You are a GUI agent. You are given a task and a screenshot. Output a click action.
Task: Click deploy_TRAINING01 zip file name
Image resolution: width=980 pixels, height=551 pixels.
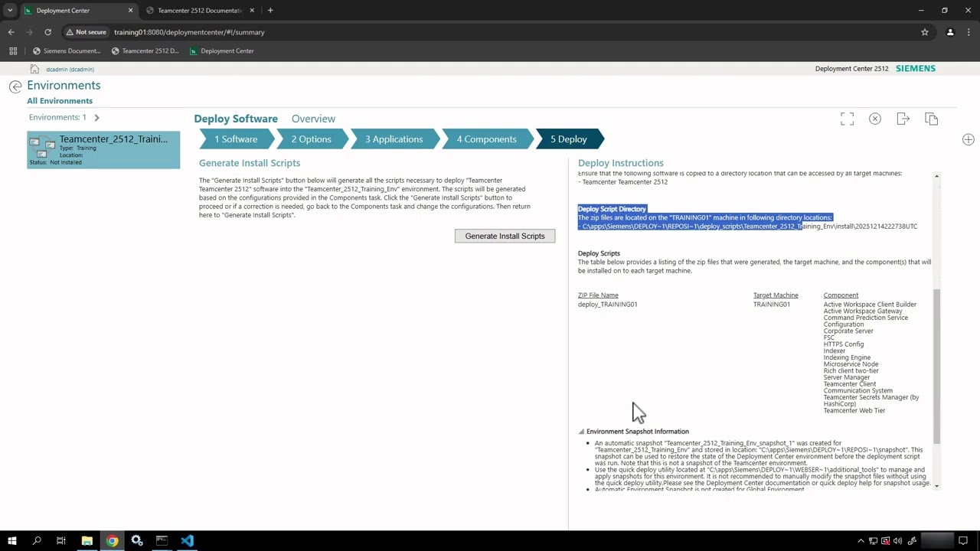[x=607, y=305]
